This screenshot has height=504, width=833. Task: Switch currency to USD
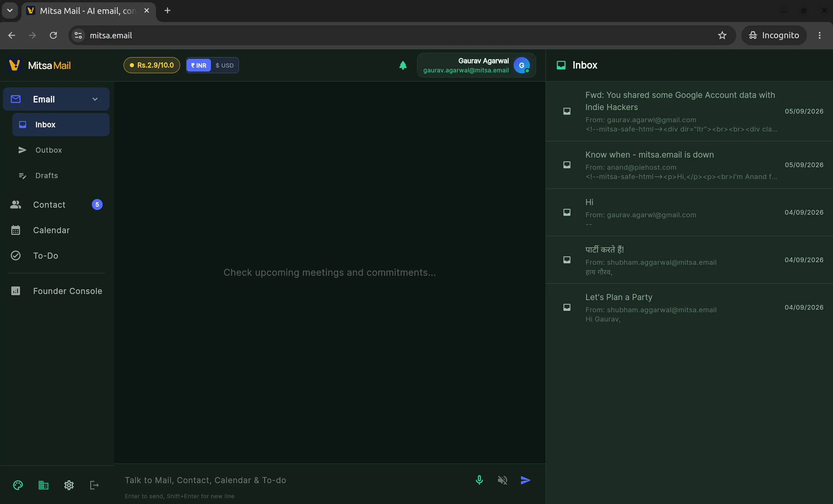click(x=224, y=65)
